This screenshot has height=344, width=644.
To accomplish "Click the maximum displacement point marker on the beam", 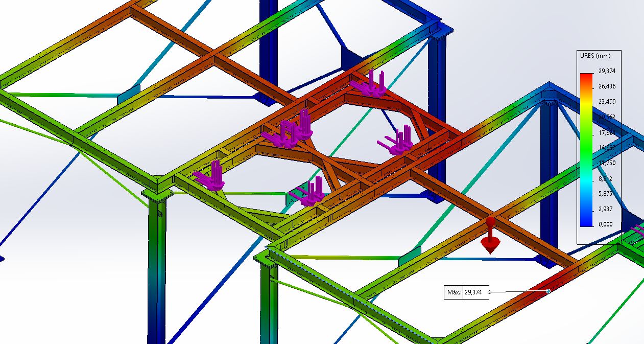I will (x=548, y=291).
